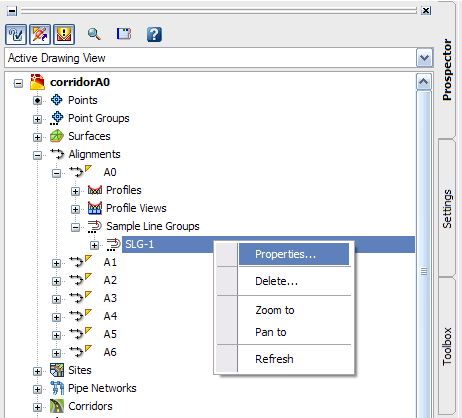Click the item view orientation icon
The height and width of the screenshot is (418, 462).
pos(124,34)
